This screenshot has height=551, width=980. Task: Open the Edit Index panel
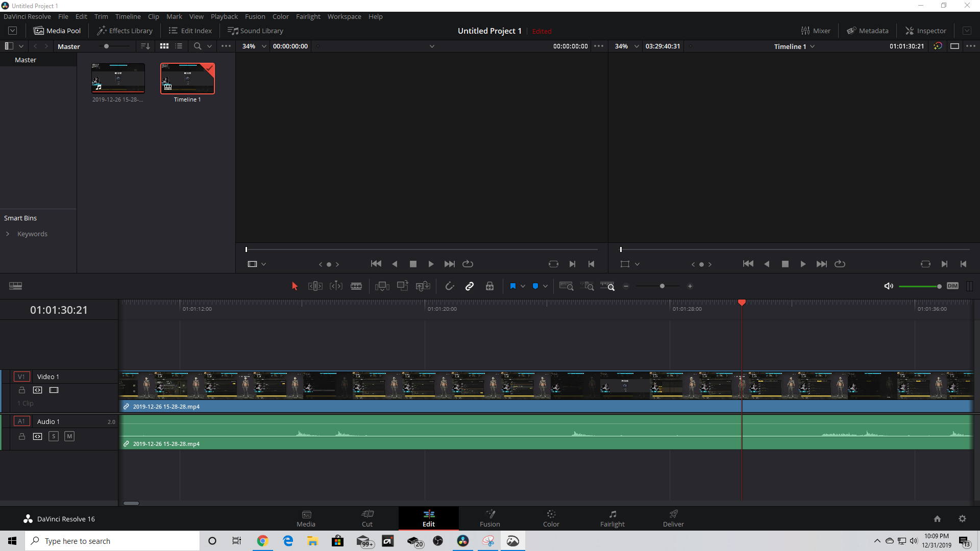190,31
